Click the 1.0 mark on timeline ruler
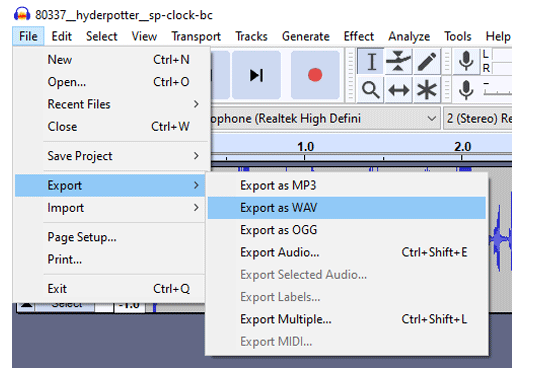554x370 pixels. click(x=305, y=146)
